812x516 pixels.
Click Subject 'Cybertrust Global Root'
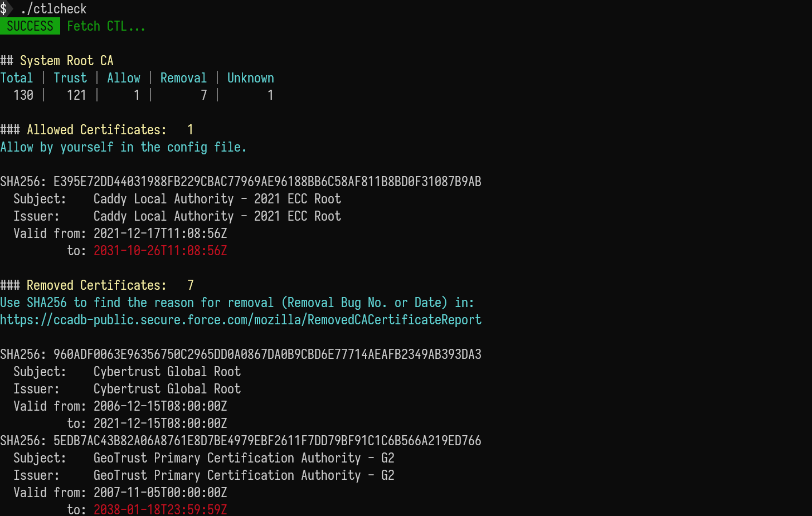(x=167, y=372)
